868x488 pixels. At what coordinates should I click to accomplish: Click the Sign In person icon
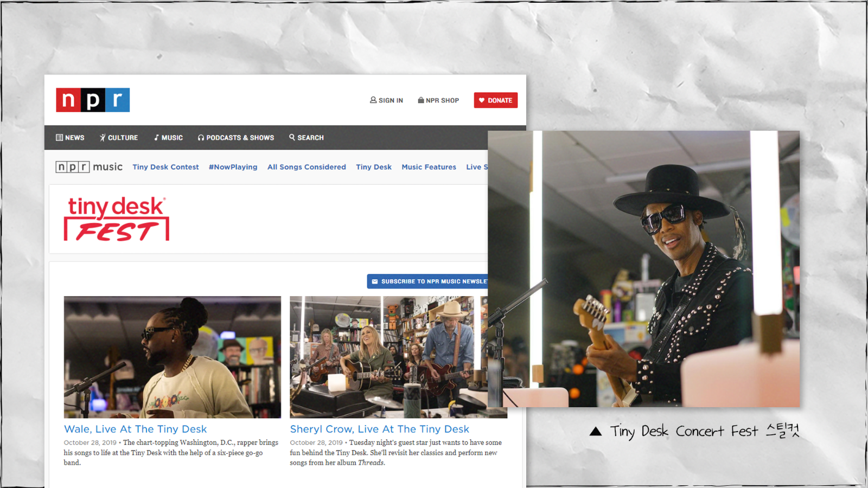click(x=373, y=100)
